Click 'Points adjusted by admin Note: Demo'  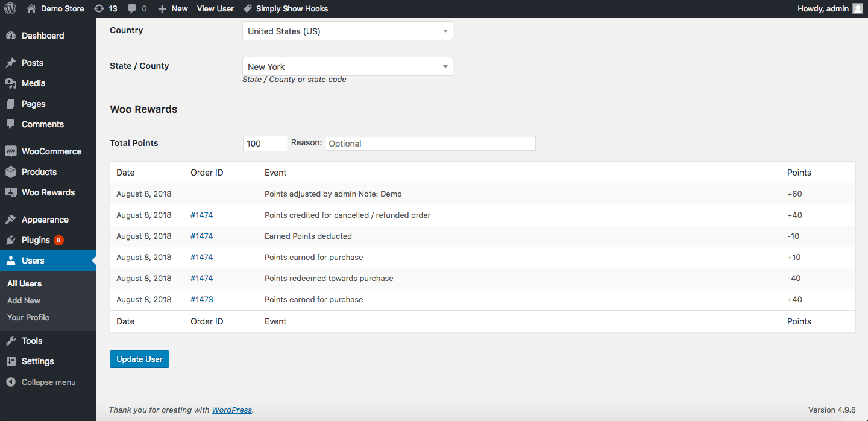(333, 194)
